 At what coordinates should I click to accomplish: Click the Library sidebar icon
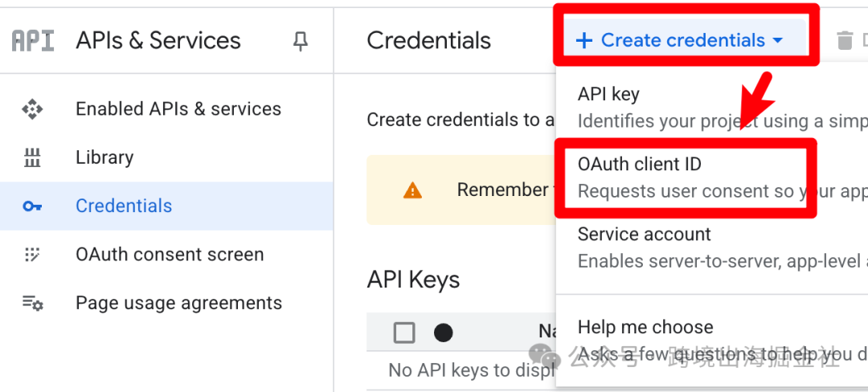pyautogui.click(x=32, y=157)
